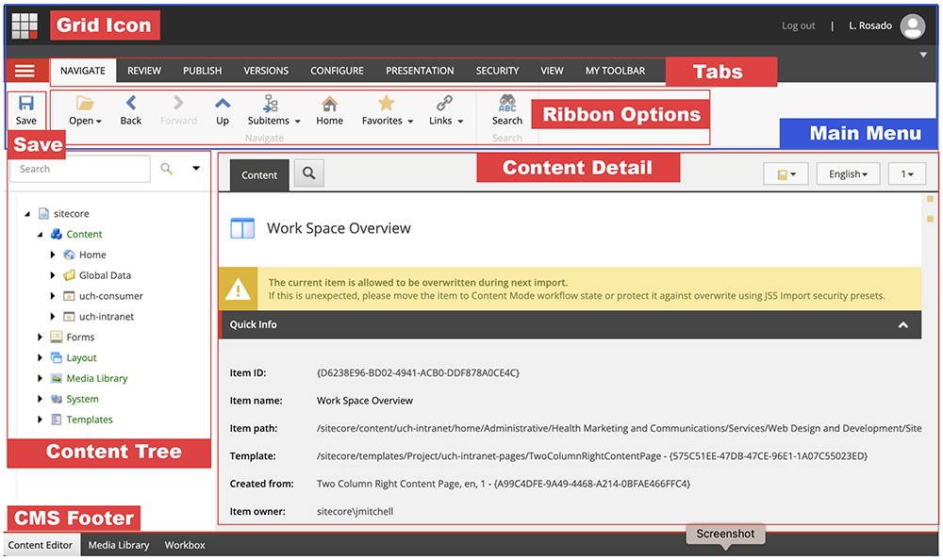Click the Search binoculars ribbon icon
The width and height of the screenshot is (943, 560).
506,104
